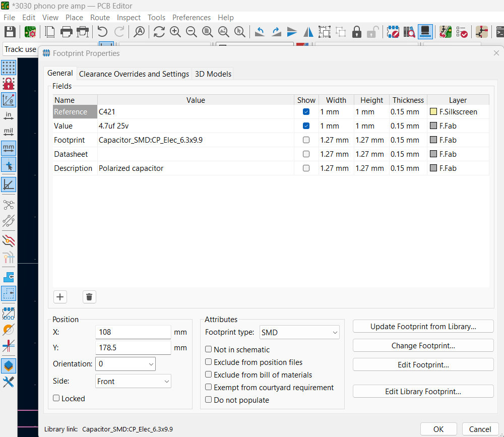Open the Footprint type dropdown
Viewport: 504px width, 437px height.
coord(299,333)
